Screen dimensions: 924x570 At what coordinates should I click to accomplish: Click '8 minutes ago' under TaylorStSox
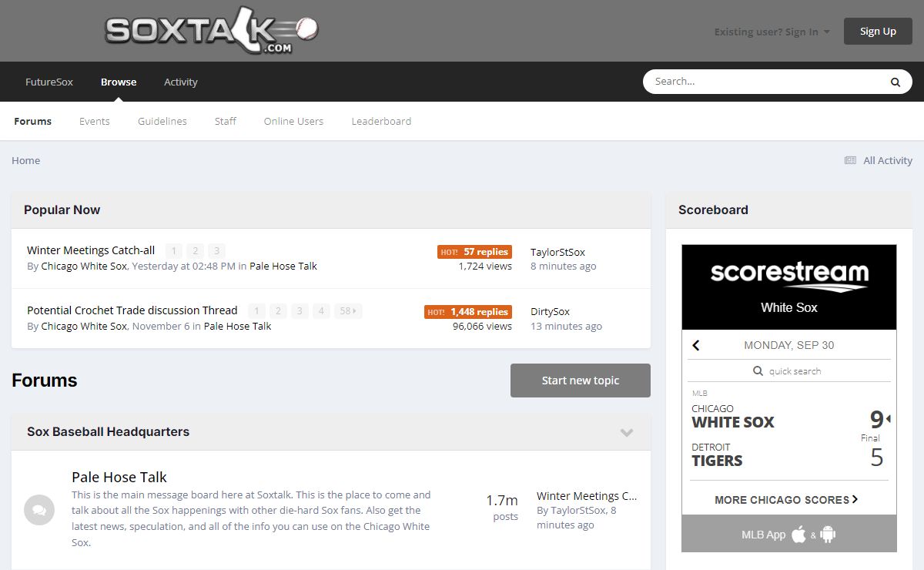[563, 267]
